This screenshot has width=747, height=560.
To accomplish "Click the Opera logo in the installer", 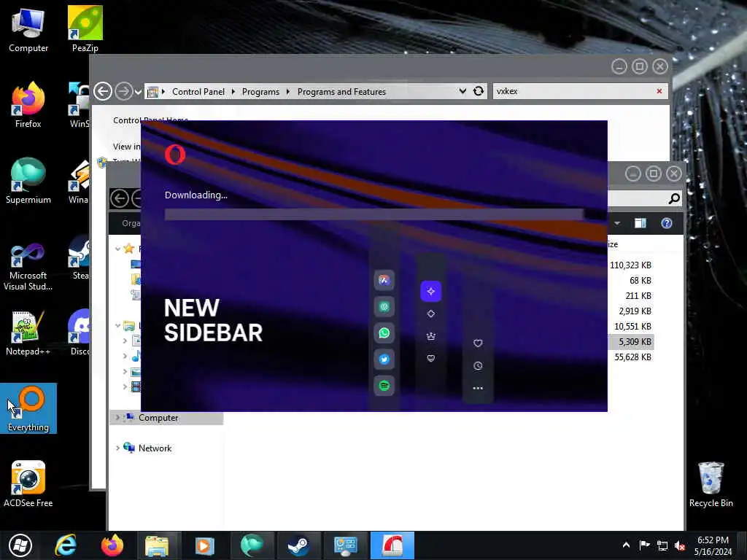I will tap(175, 155).
